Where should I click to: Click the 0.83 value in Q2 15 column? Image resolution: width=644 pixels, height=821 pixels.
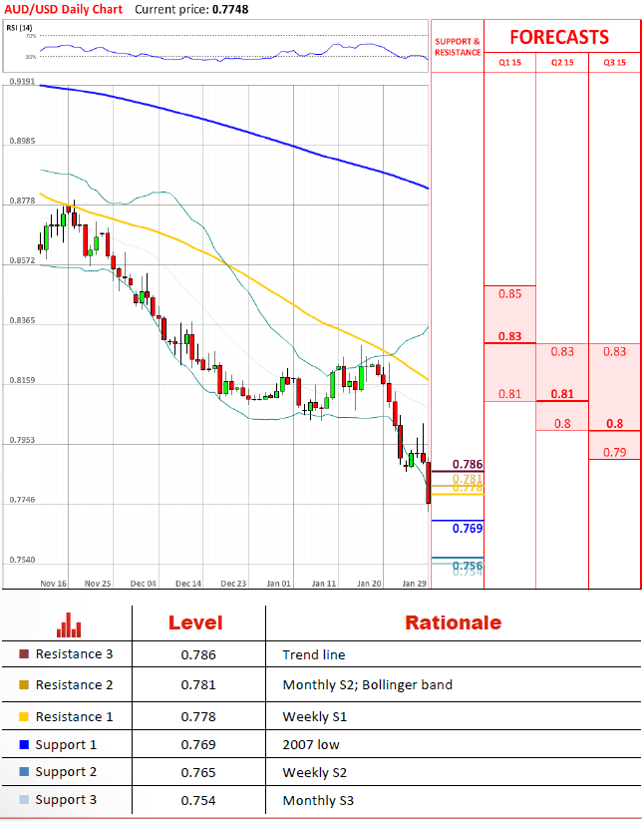point(562,351)
